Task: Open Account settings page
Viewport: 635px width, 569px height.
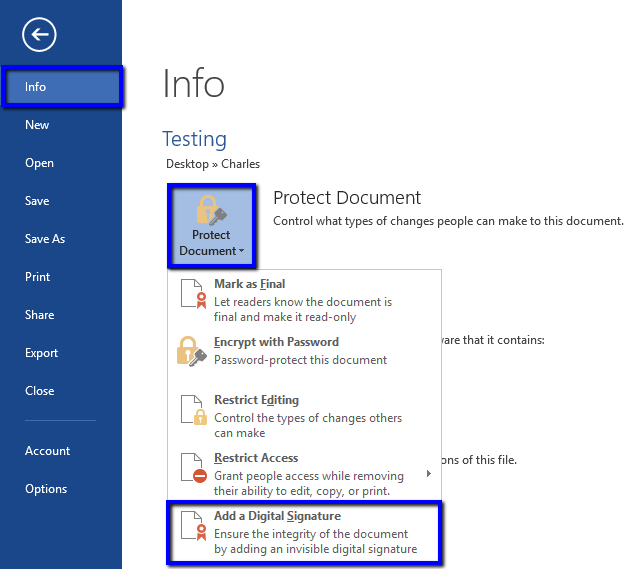Action: [x=47, y=451]
